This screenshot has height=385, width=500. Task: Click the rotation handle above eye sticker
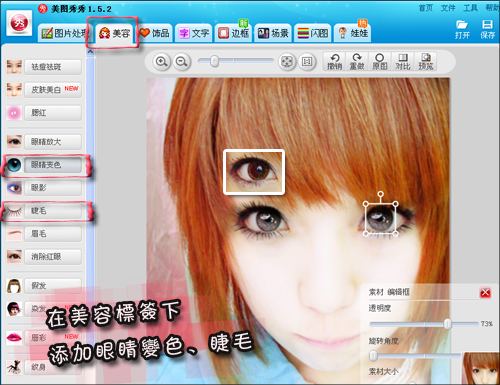click(x=380, y=193)
